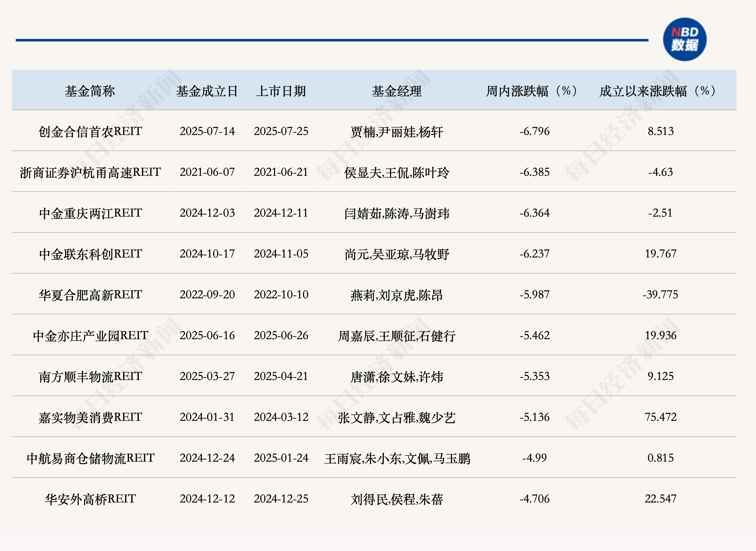The image size is (756, 551).
Task: Click weekly change value -6.364
Action: coord(534,213)
